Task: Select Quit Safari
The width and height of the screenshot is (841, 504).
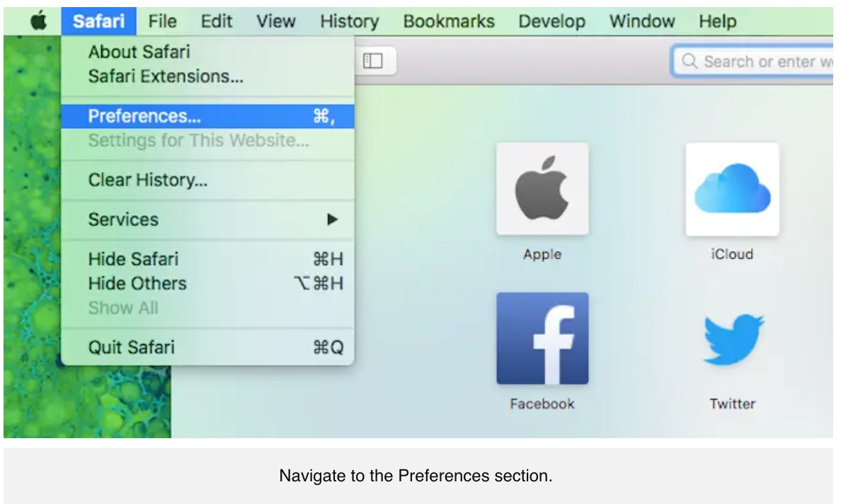Action: click(207, 348)
